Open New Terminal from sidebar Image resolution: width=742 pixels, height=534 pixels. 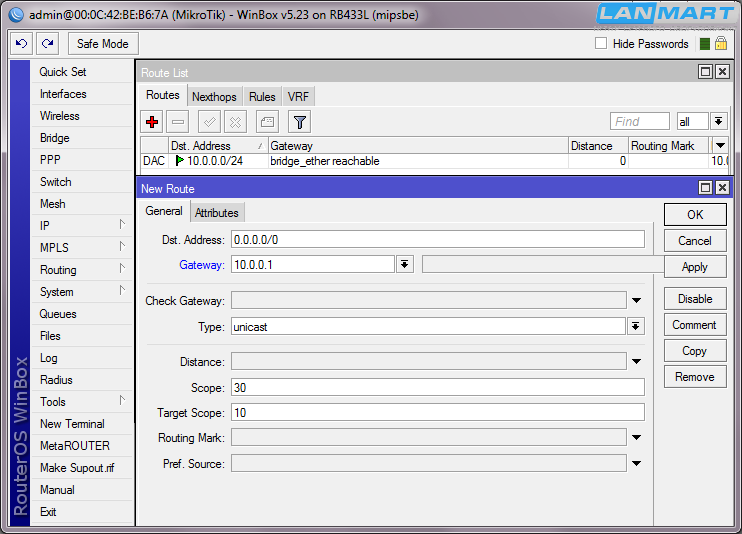[x=82, y=424]
